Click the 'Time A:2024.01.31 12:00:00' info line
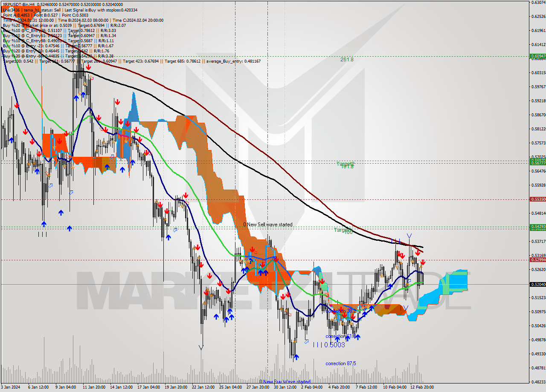The width and height of the screenshot is (546, 392). 83,20
